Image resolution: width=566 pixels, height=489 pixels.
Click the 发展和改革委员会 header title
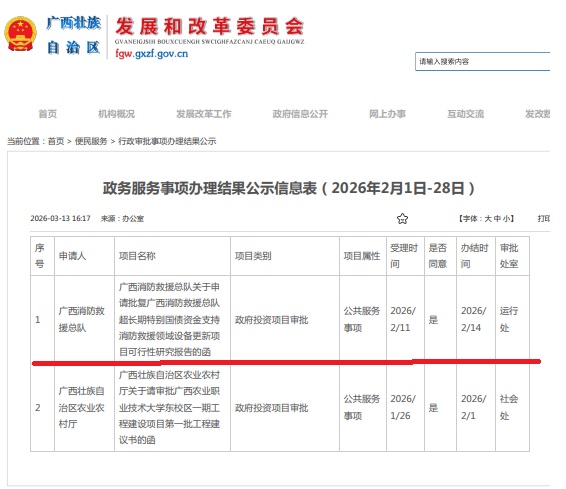click(209, 26)
